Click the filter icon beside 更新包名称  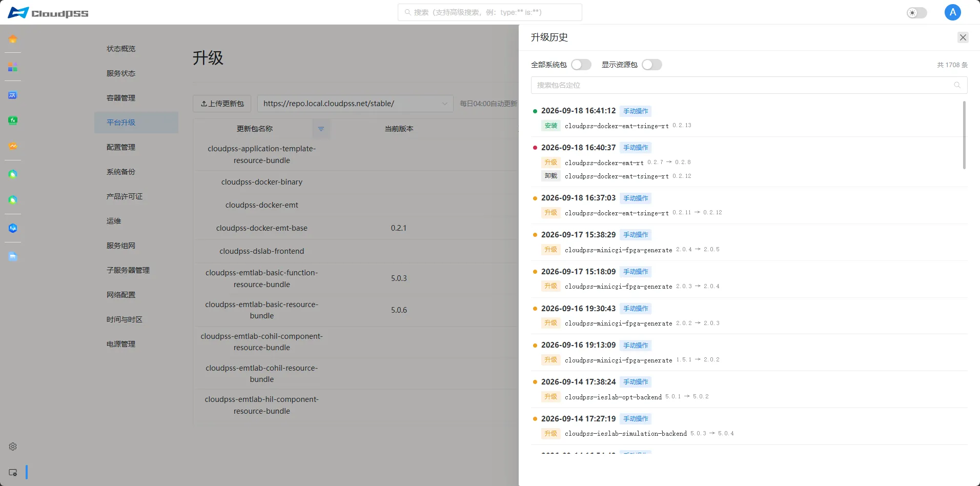[x=321, y=129]
